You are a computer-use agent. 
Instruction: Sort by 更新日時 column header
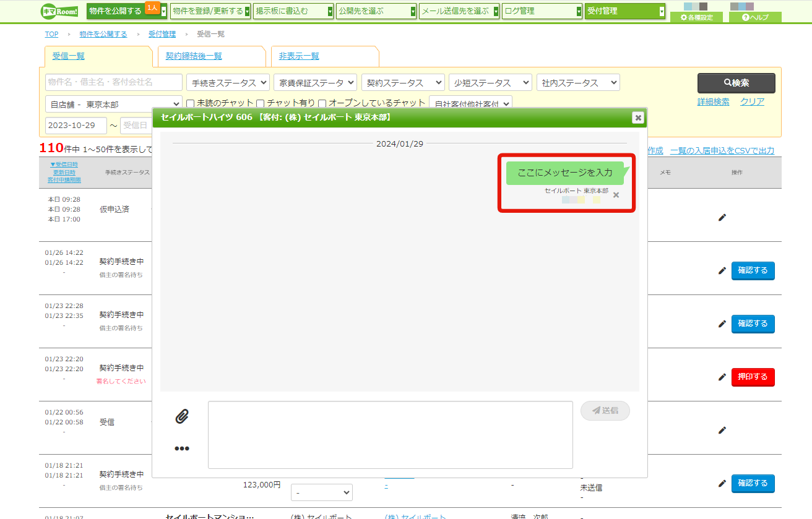click(65, 173)
